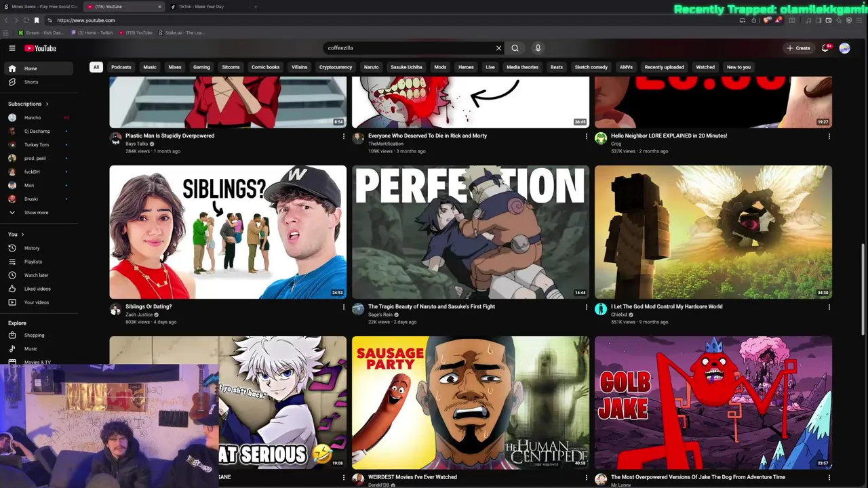Open the prod. peril channel subscription
Image resolution: width=868 pixels, height=488 pixels.
point(39,158)
